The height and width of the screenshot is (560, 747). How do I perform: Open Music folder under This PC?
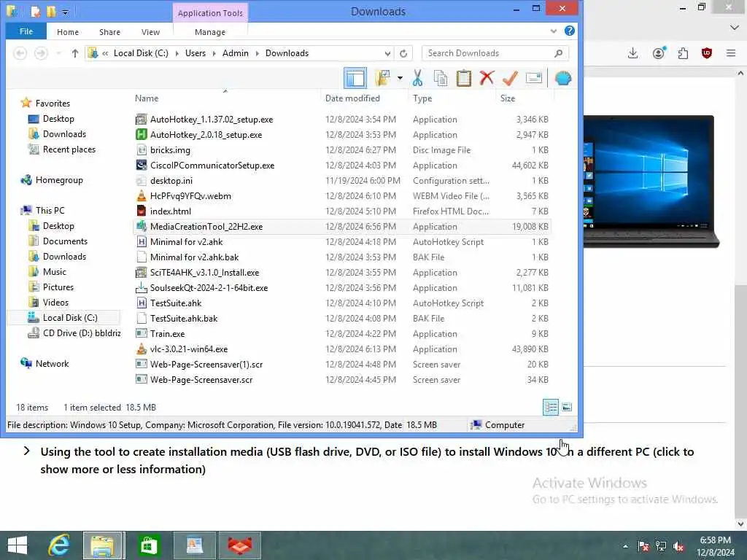pyautogui.click(x=54, y=272)
